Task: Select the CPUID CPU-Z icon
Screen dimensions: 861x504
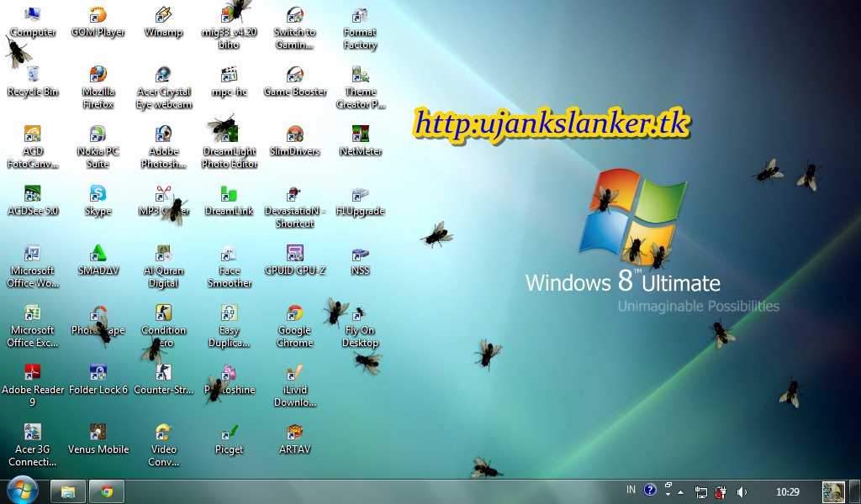Action: pyautogui.click(x=295, y=260)
